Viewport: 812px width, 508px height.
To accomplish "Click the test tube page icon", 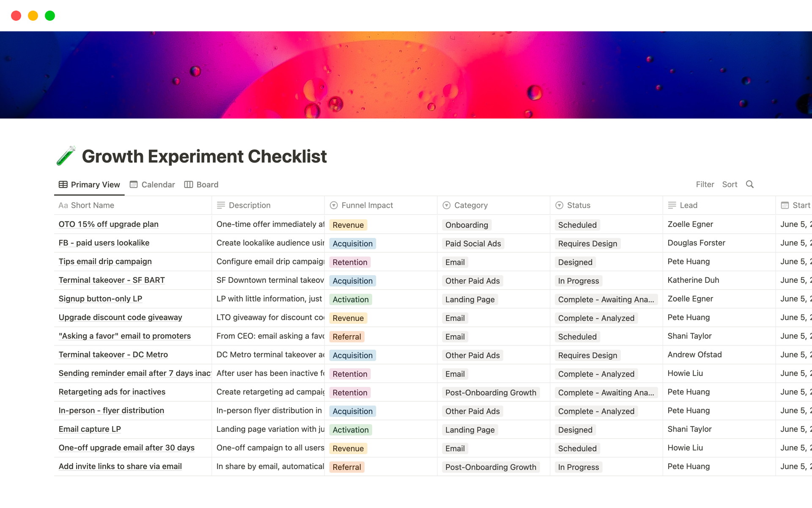I will tap(66, 156).
